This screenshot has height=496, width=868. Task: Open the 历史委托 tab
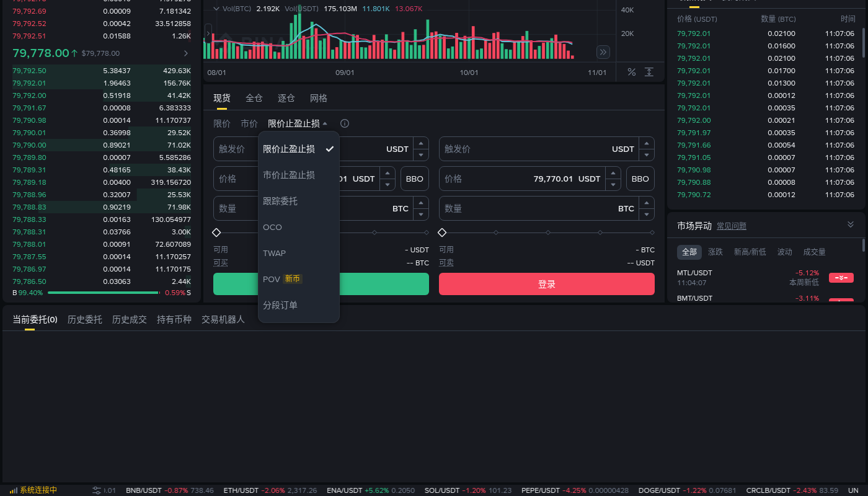point(85,319)
